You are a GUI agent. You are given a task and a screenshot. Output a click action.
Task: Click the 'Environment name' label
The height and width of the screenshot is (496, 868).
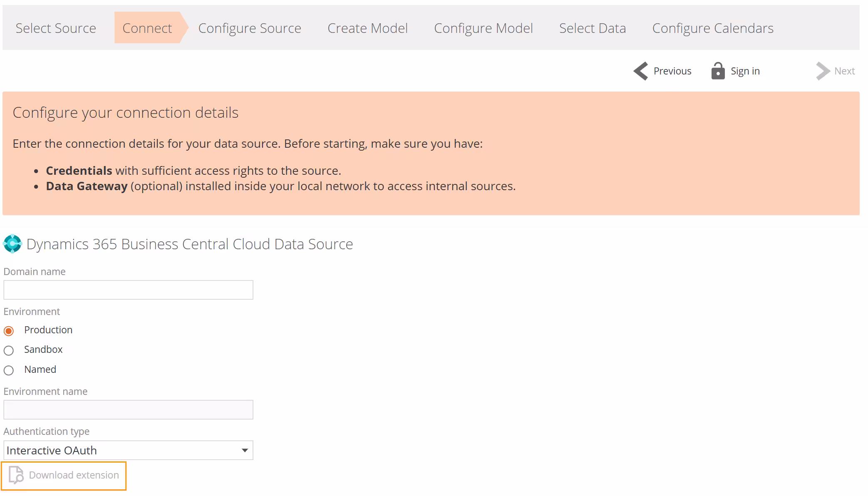click(46, 392)
